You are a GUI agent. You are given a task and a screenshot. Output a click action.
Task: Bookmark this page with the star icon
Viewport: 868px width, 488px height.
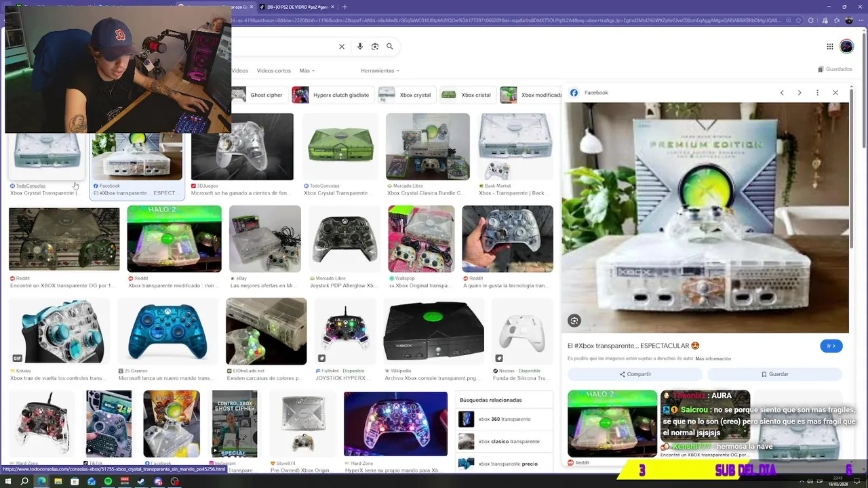pyautogui.click(x=799, y=20)
